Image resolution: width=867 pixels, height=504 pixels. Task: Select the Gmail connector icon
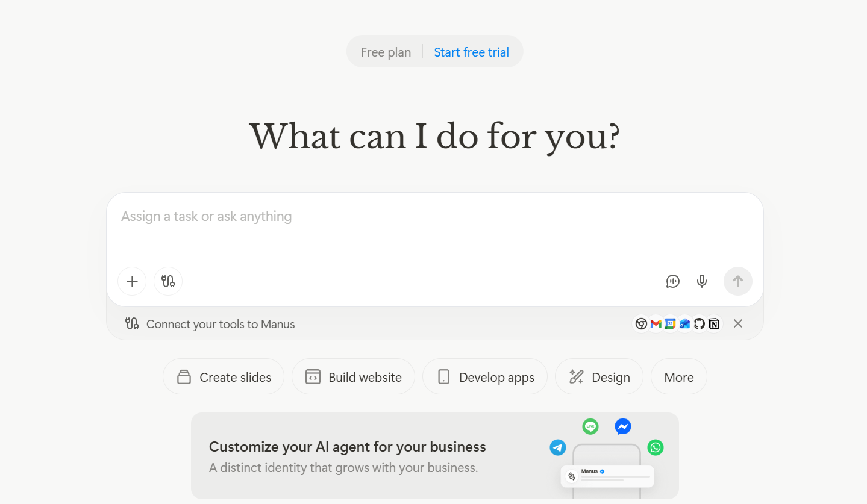coord(656,324)
